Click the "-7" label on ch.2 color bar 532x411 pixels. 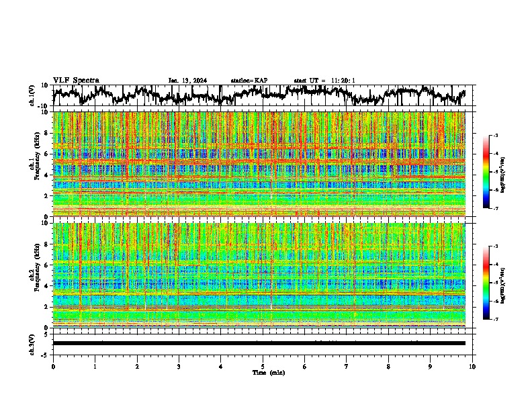496,319
